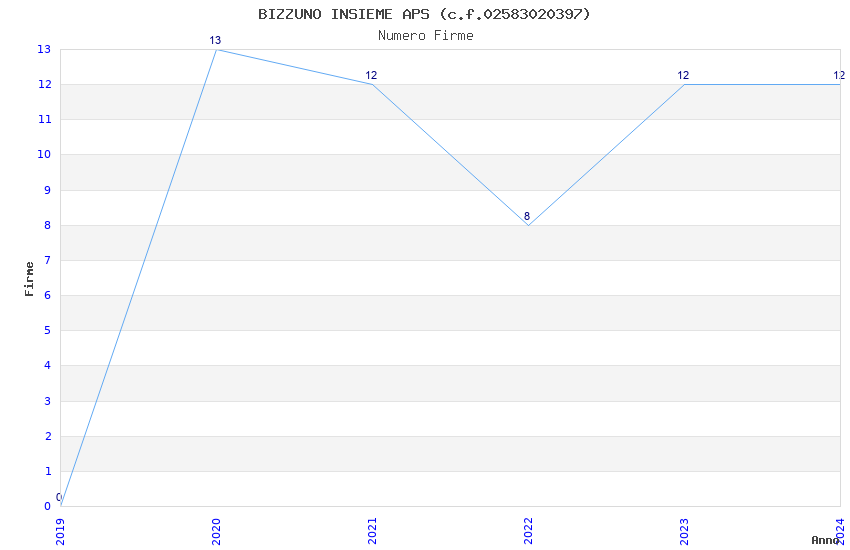Click the x-axis label '2022'
The height and width of the screenshot is (550, 850).
click(529, 532)
